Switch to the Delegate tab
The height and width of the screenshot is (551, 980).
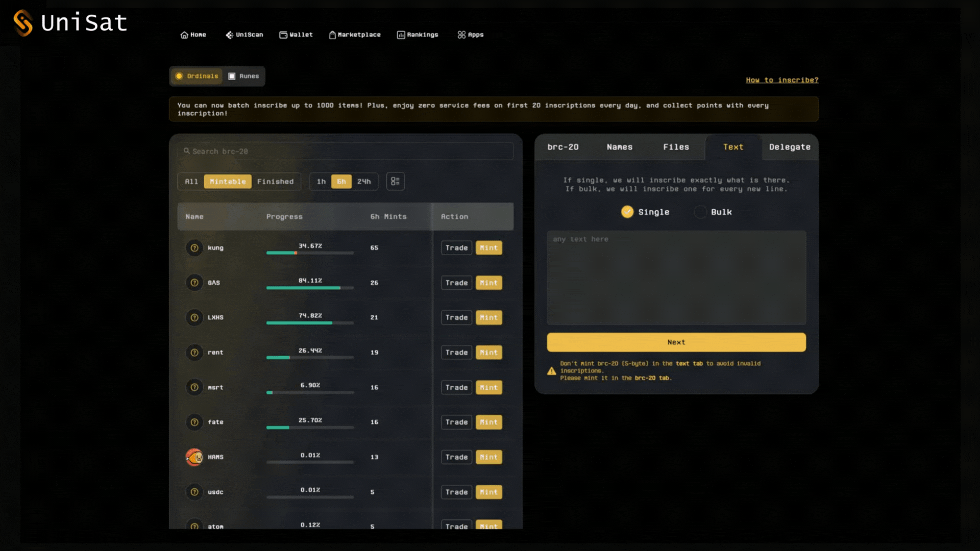coord(790,147)
